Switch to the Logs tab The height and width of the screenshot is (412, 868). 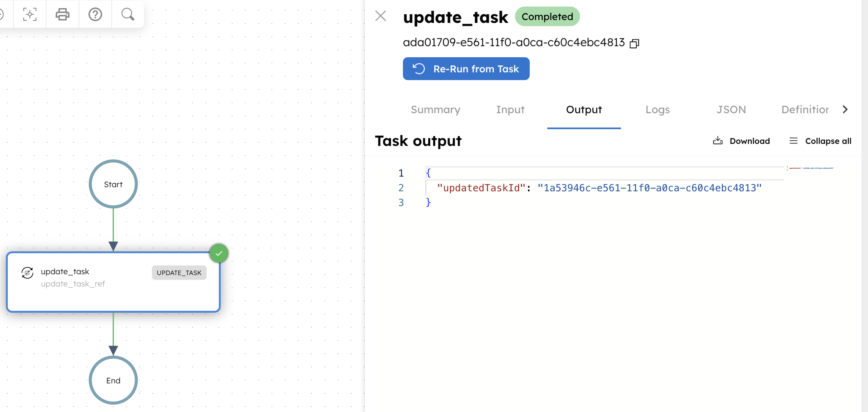(x=657, y=110)
